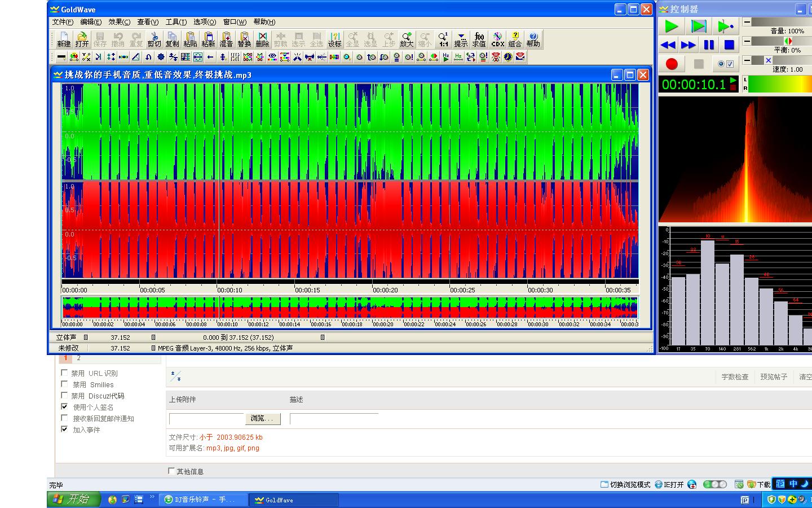
Task: Open the 帮助(H) menu
Action: (264, 22)
